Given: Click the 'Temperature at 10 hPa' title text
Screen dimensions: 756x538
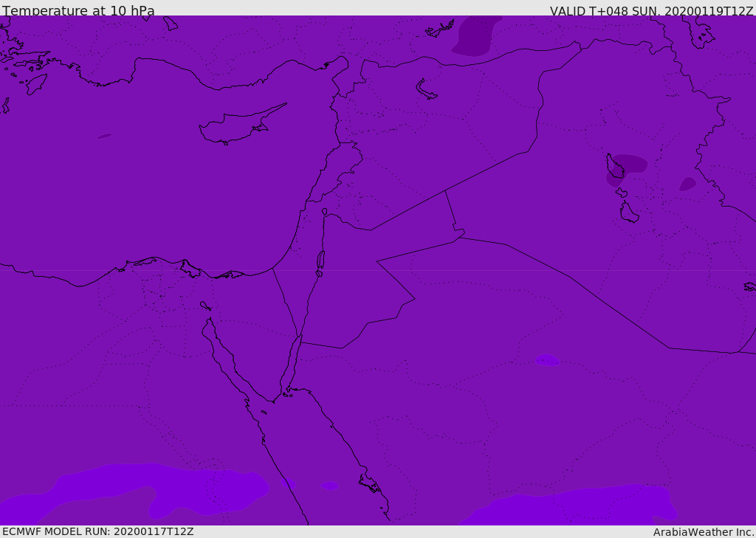Looking at the screenshot, I should coord(78,10).
